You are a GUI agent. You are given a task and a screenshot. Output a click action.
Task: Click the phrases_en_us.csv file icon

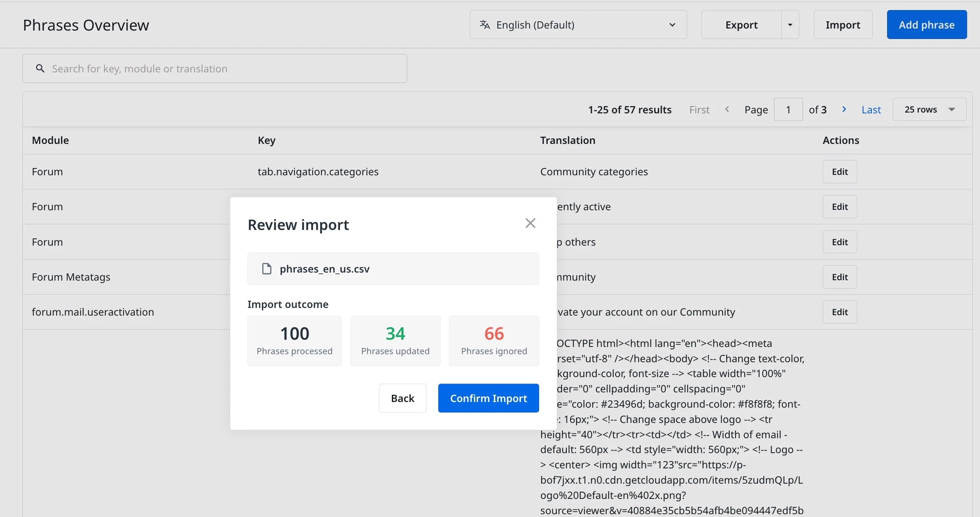[x=267, y=269]
